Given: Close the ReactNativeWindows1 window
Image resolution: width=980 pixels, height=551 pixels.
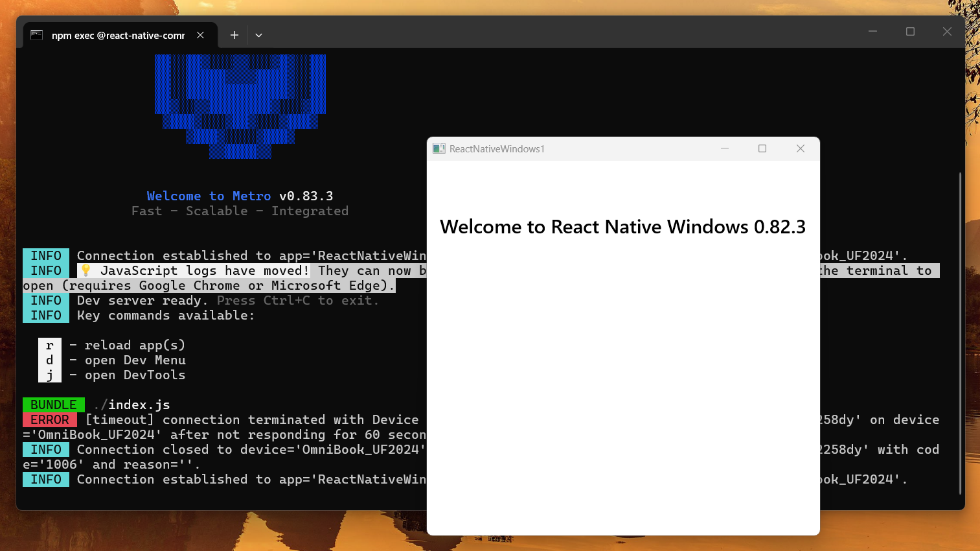Looking at the screenshot, I should (801, 148).
